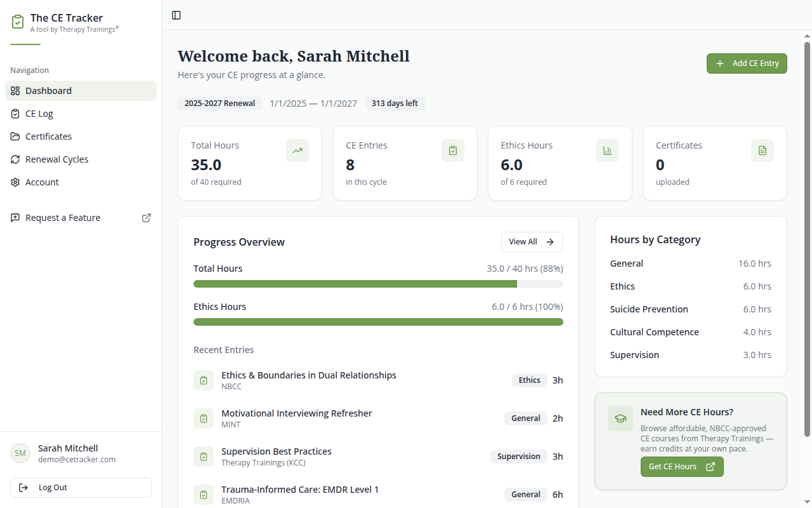Click the Renewal Cycles refresh icon

pos(15,159)
